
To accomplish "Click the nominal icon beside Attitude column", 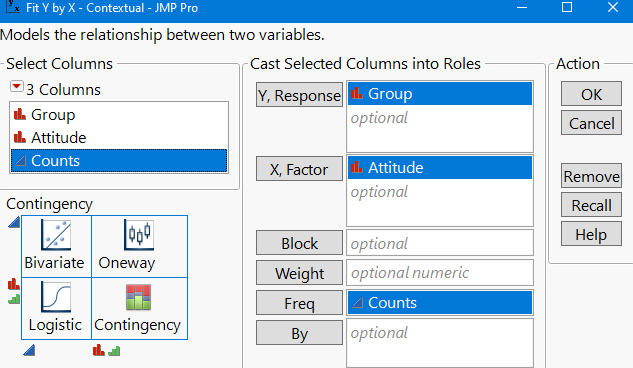I will 20,138.
